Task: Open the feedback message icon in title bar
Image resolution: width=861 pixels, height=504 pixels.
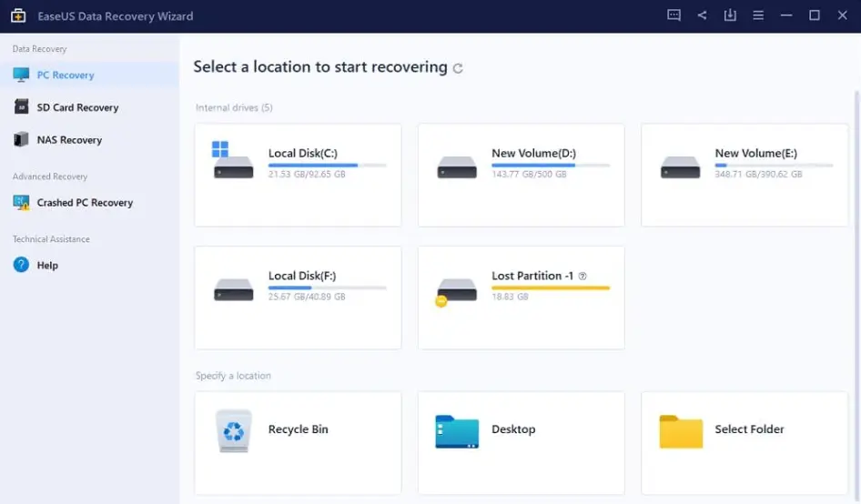Action: click(674, 15)
